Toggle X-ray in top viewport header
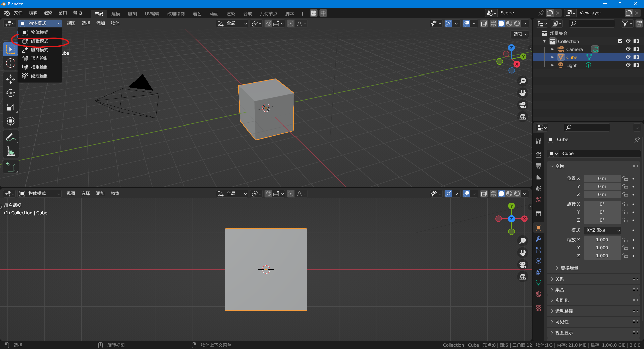The width and height of the screenshot is (644, 349). coord(484,23)
